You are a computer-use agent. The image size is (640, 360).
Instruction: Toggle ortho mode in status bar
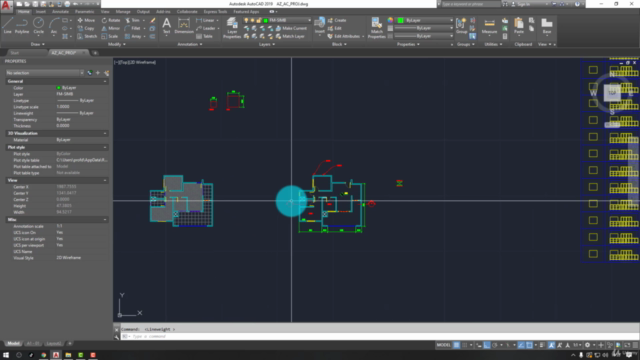[487, 345]
